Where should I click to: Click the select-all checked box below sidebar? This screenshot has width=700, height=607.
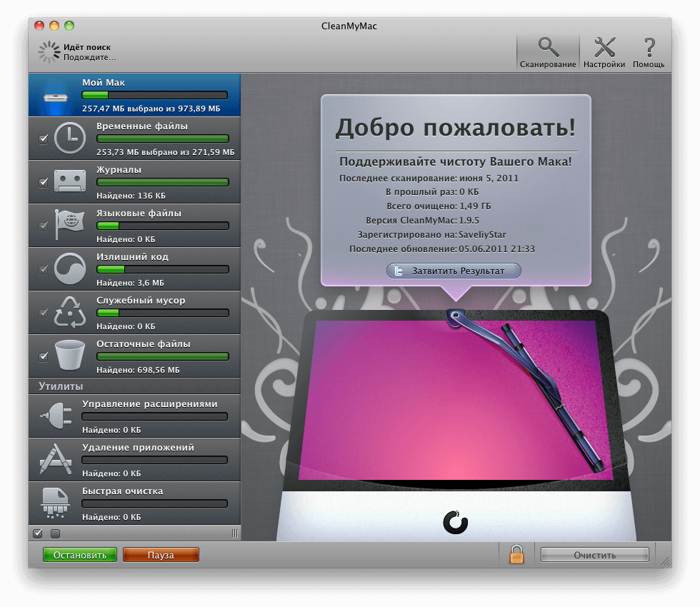(x=38, y=533)
